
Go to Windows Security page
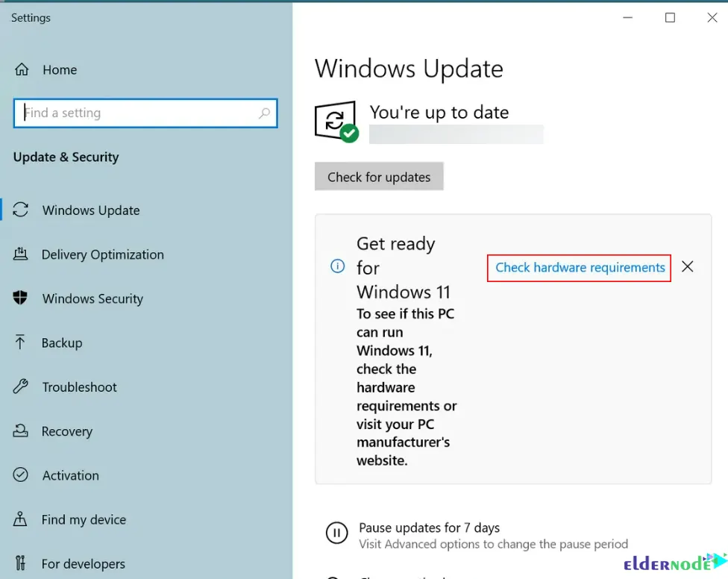[92, 298]
